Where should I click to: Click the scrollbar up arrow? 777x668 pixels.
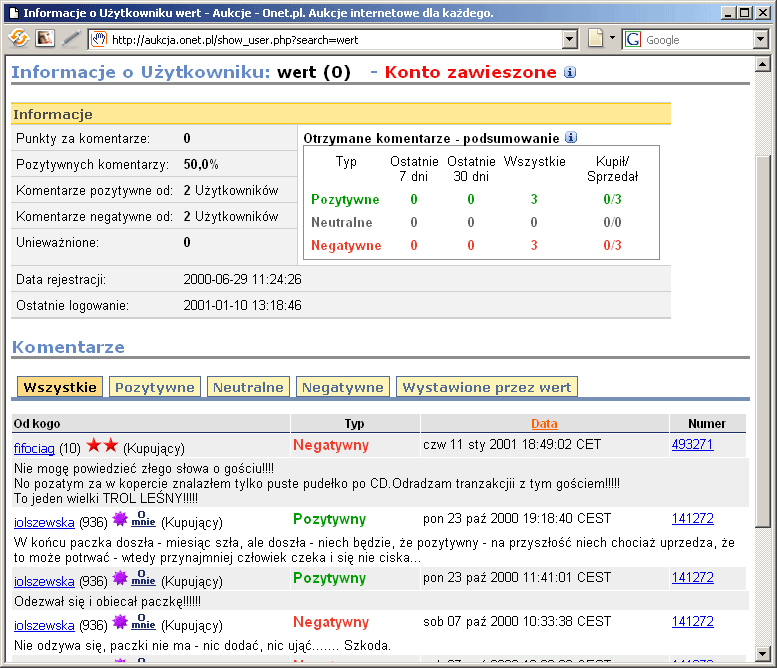[x=763, y=63]
